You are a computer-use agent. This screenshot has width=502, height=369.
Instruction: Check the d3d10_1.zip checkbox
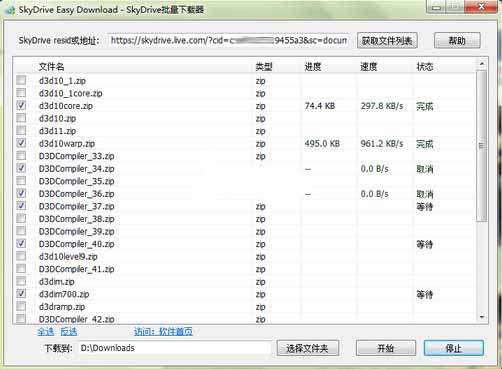[21, 80]
